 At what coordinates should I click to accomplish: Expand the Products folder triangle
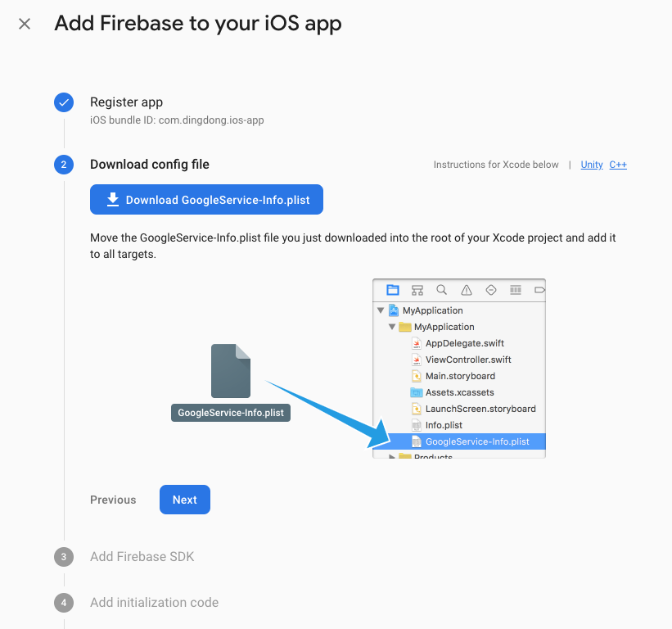pyautogui.click(x=393, y=457)
